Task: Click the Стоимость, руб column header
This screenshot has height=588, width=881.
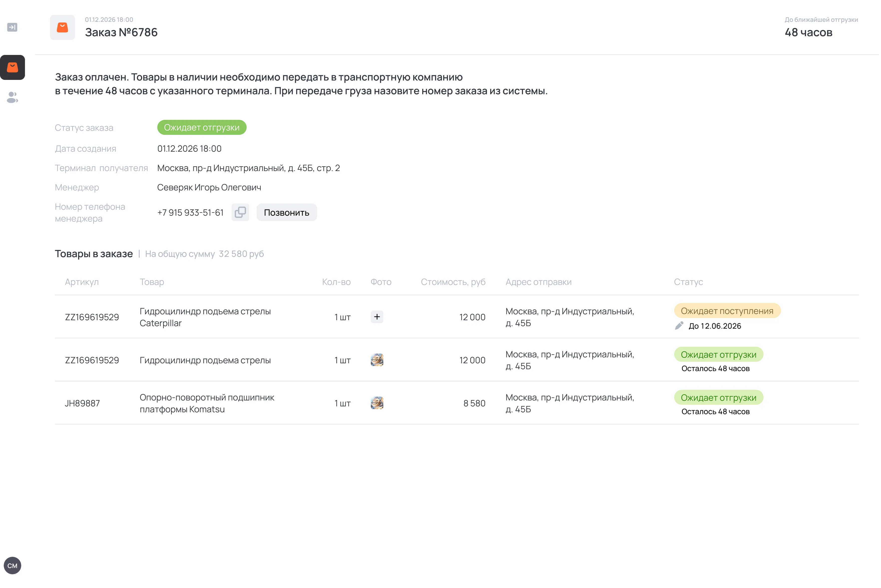Action: (x=453, y=282)
